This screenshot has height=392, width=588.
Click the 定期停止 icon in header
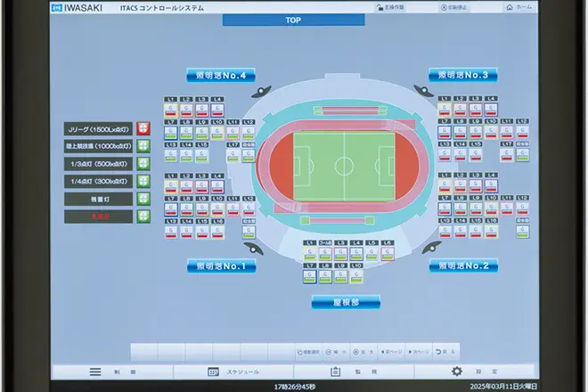pyautogui.click(x=443, y=7)
